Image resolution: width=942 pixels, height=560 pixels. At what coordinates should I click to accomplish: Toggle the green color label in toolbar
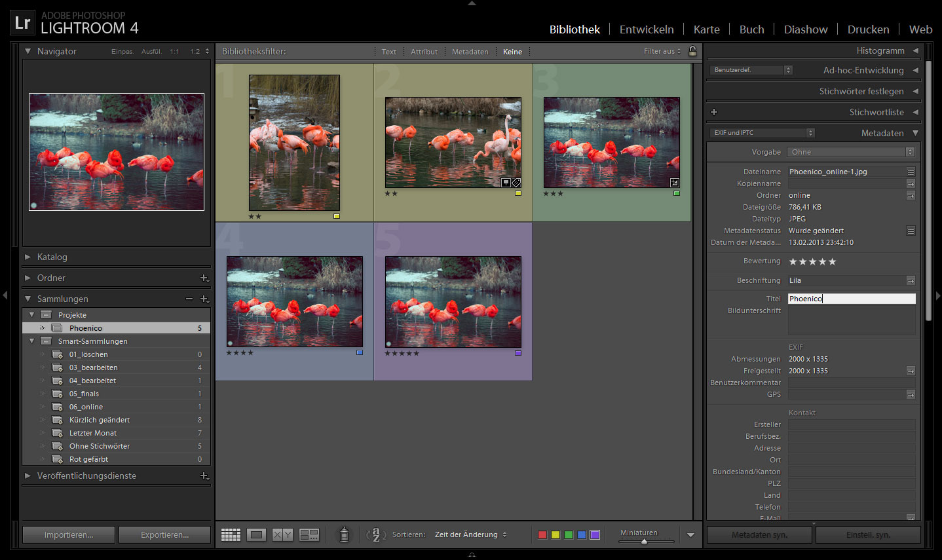(569, 535)
